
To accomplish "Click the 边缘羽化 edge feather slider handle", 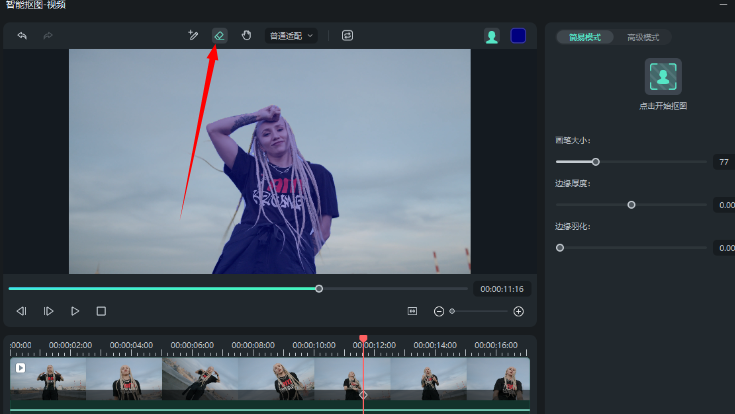I will tap(560, 247).
